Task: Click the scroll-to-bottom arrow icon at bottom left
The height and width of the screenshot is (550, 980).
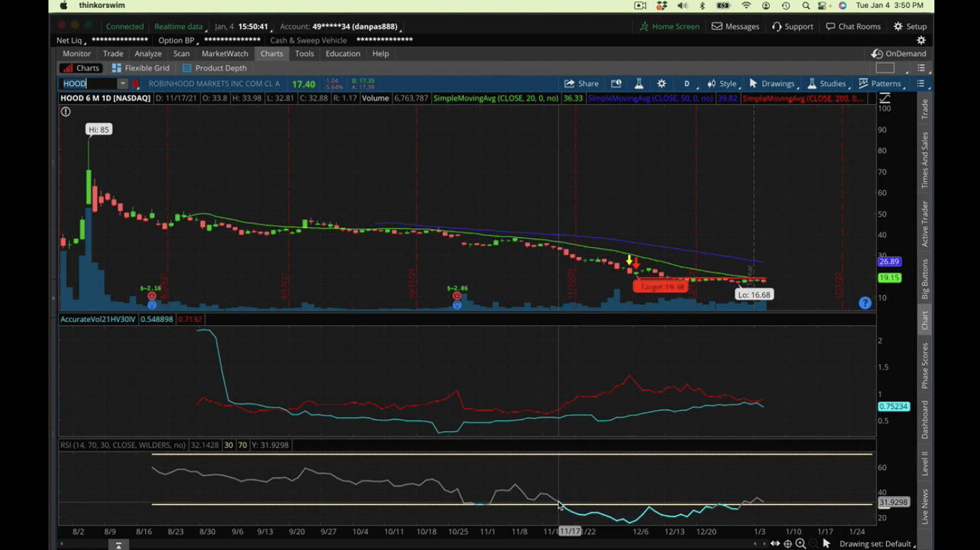Action: (118, 545)
